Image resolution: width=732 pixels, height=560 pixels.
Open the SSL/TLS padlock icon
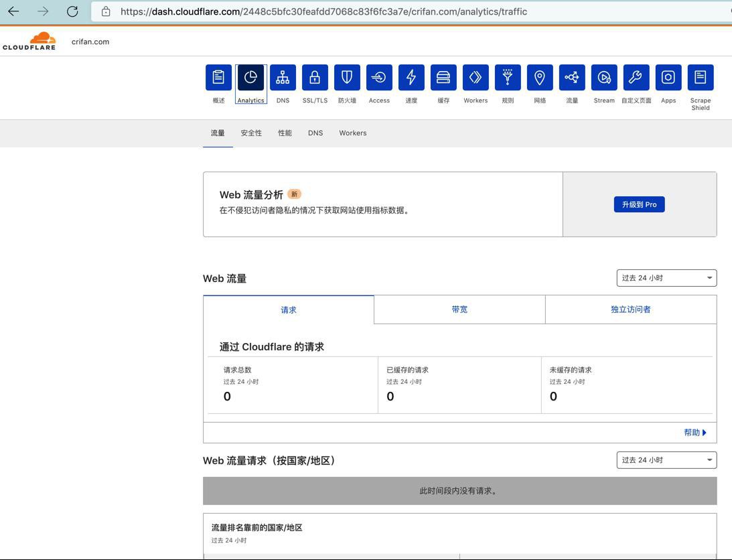point(315,78)
